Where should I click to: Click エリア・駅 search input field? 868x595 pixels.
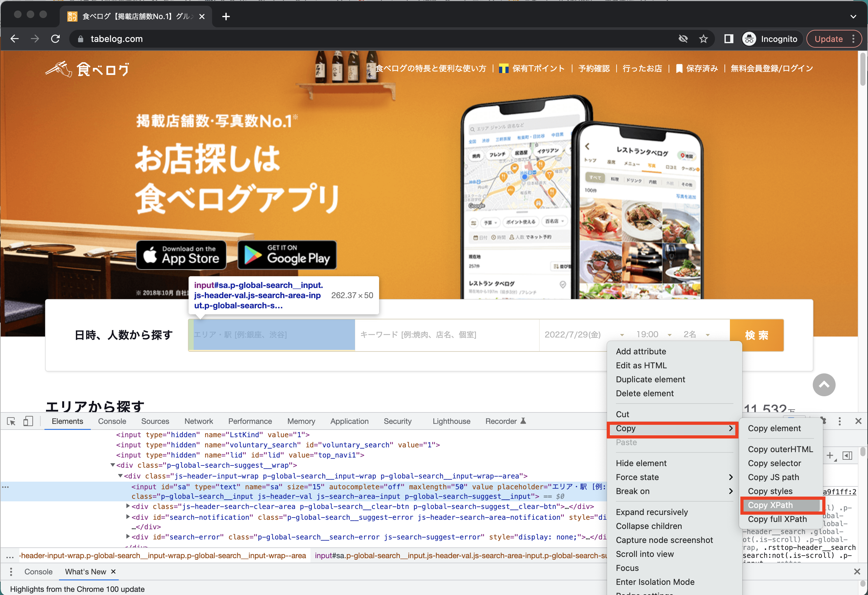pyautogui.click(x=271, y=334)
